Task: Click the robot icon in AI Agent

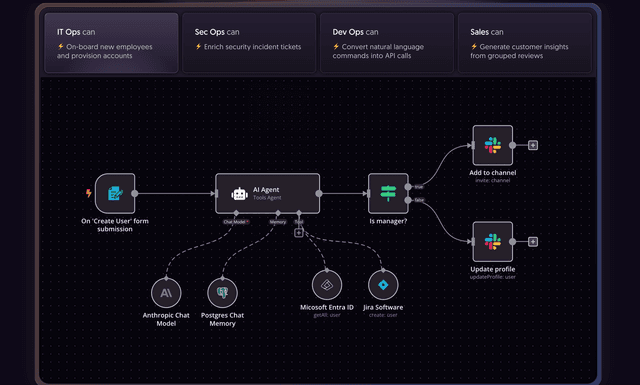Action: coord(240,194)
